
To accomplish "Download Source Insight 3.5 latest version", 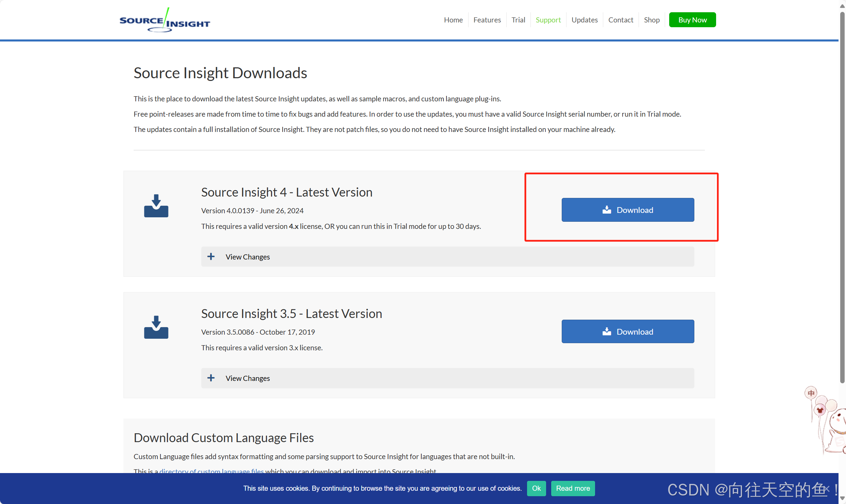I will point(628,331).
